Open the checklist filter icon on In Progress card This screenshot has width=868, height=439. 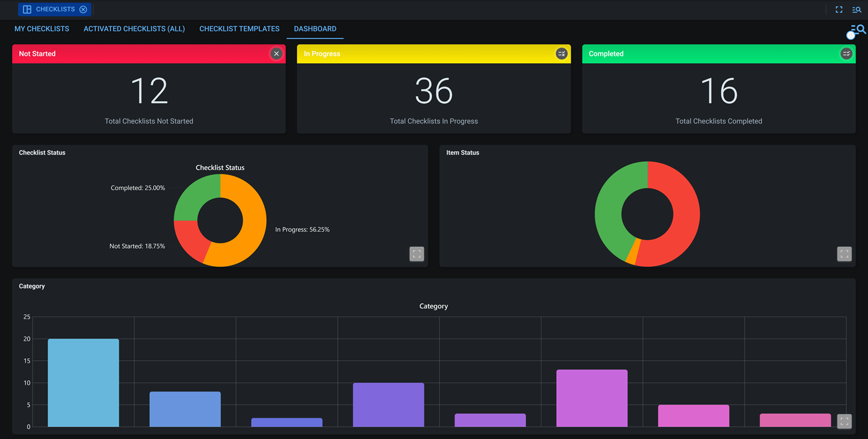coord(562,54)
